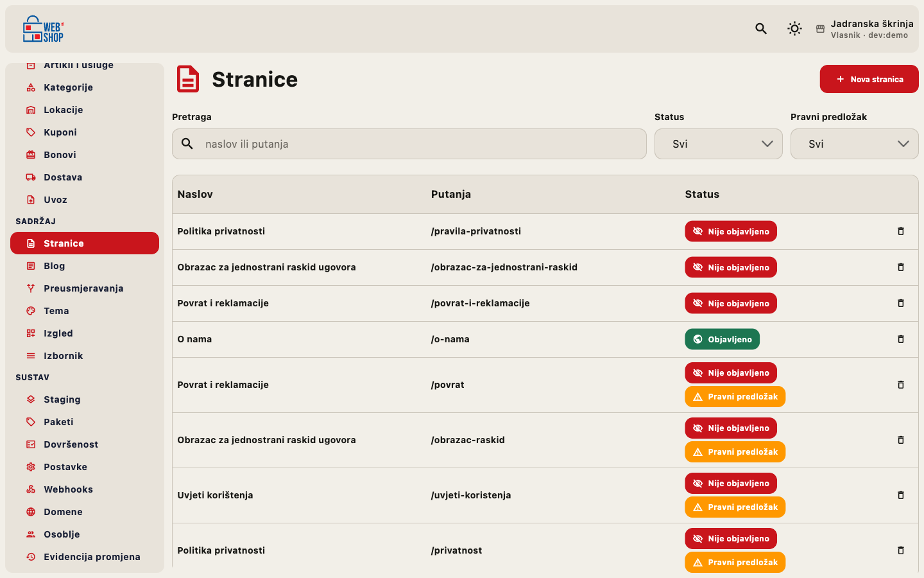Click the Postavke gear icon
The height and width of the screenshot is (578, 924).
[31, 467]
